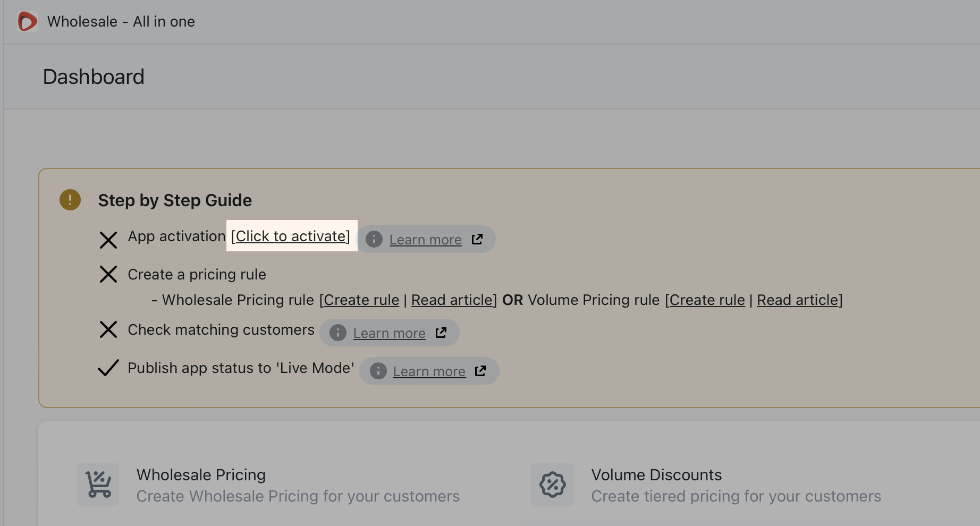Click info icon beside Publish app status
The width and height of the screenshot is (980, 526).
pyautogui.click(x=378, y=371)
